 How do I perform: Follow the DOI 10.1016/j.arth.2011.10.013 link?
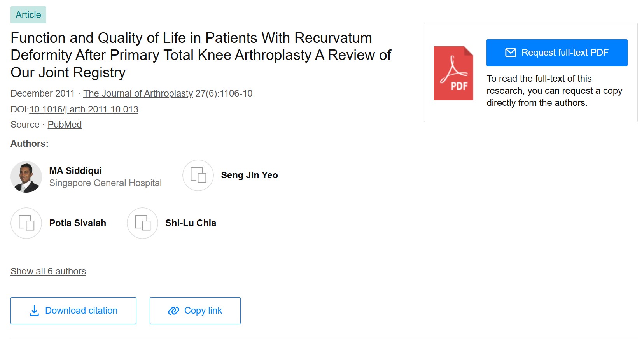[84, 109]
